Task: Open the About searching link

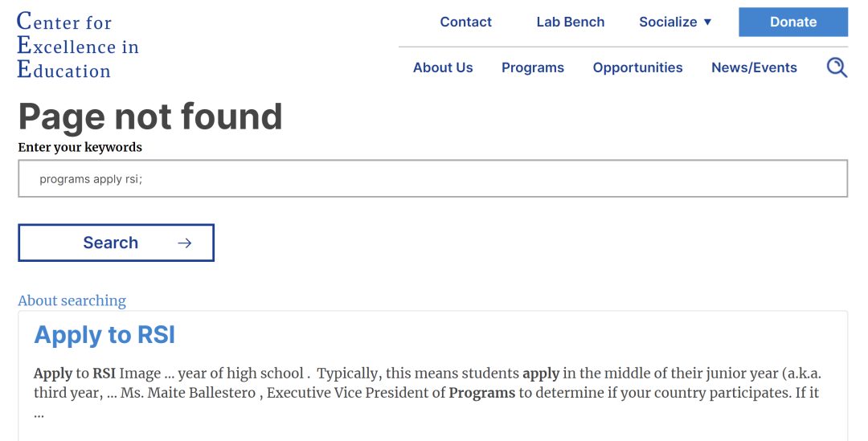Action: [72, 300]
